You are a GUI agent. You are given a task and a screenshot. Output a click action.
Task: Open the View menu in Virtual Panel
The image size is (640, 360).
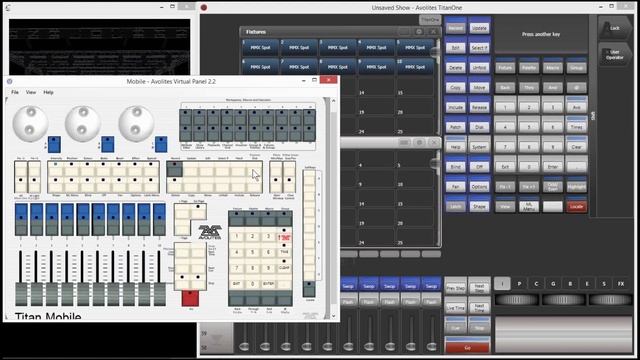pos(31,92)
